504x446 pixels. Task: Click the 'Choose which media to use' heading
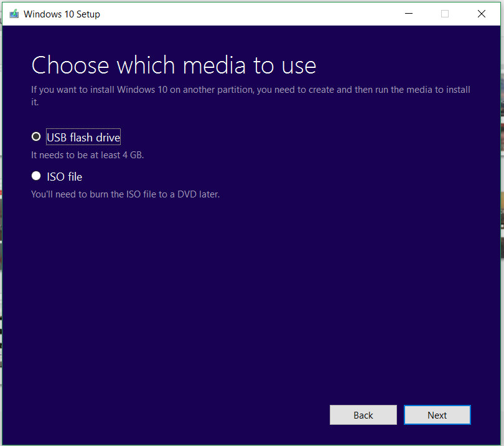click(174, 65)
